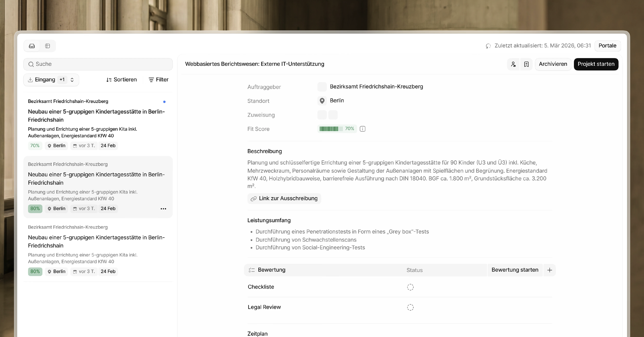The image size is (644, 337).
Task: Toggle the Legal Review status circle
Action: click(x=410, y=308)
